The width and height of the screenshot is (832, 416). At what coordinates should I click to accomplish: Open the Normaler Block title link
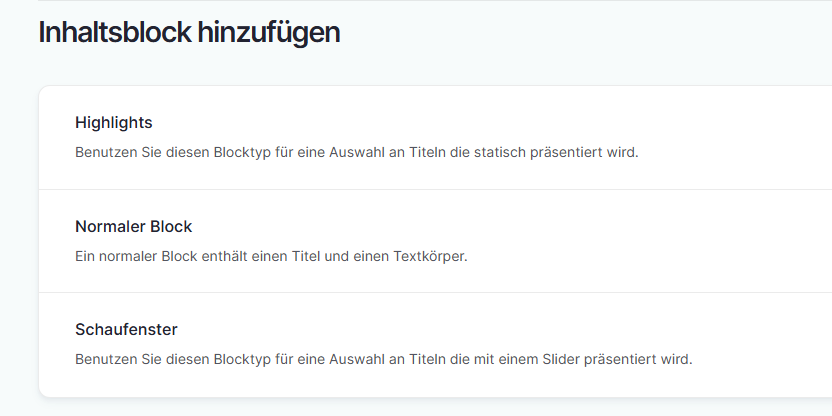tap(133, 227)
